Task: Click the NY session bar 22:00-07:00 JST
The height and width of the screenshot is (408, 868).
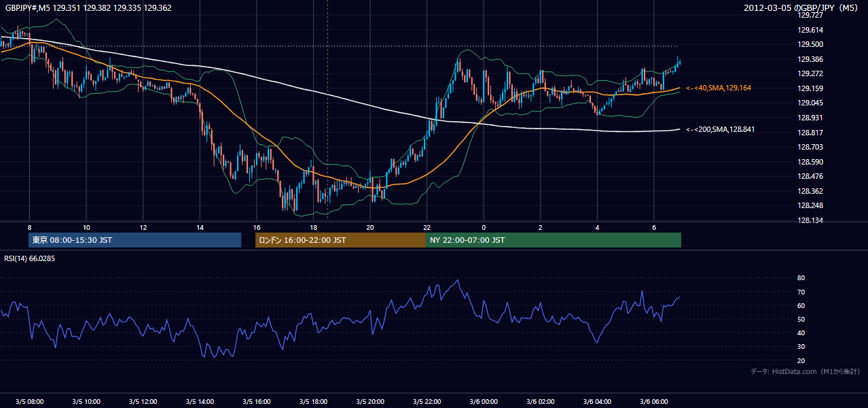Action: 554,240
